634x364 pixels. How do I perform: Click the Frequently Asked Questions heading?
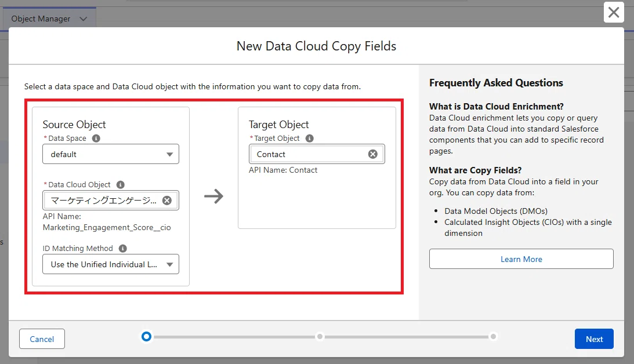tap(496, 83)
